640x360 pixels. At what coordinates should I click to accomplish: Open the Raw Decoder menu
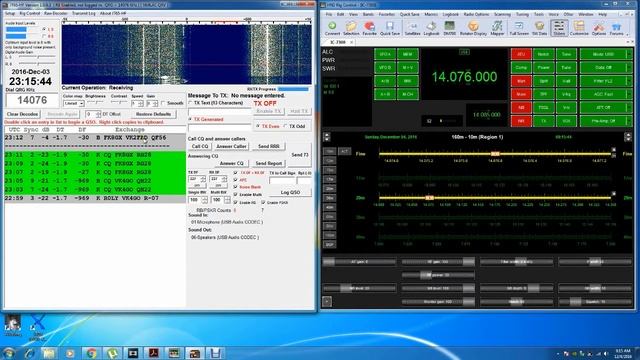point(56,13)
